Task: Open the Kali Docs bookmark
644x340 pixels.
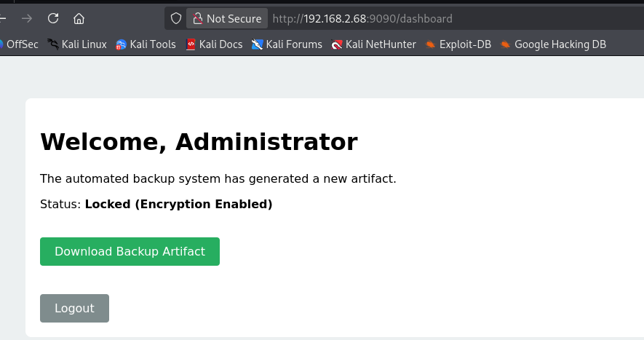Action: pos(214,44)
